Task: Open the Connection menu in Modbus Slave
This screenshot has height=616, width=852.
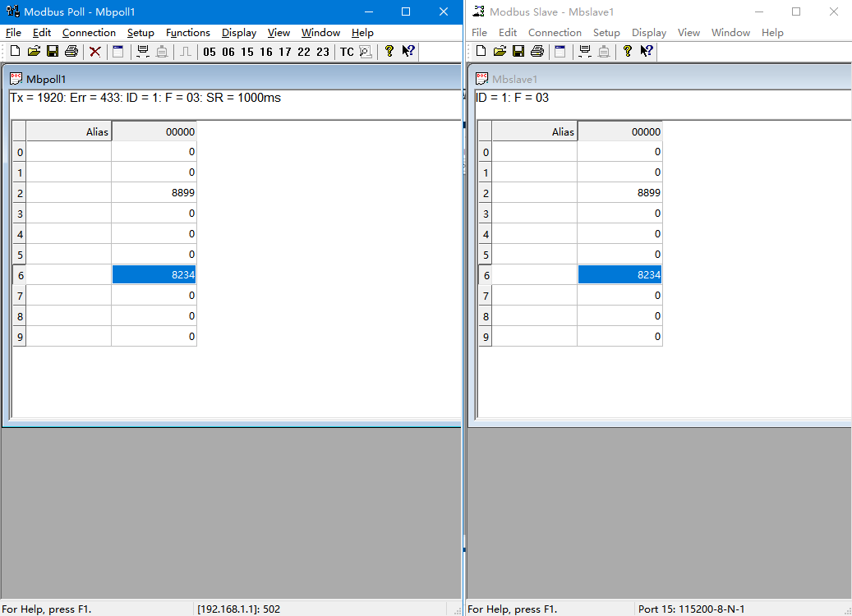Action: [555, 33]
